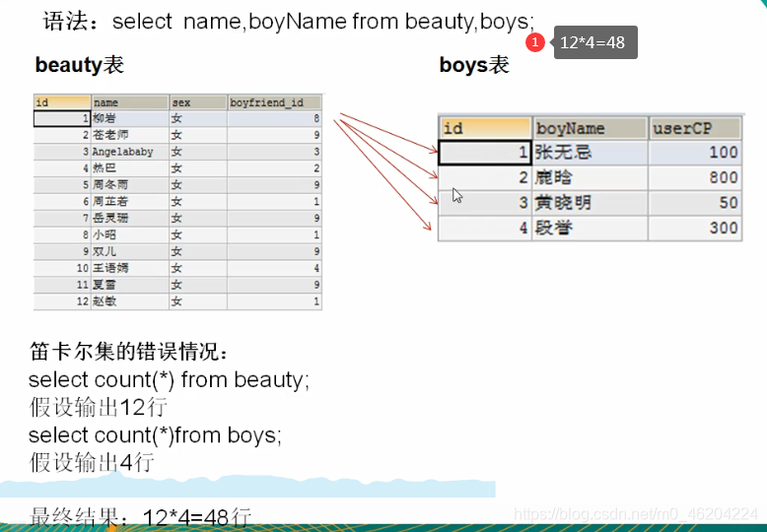767x532 pixels.
Task: Select the name cell '小昭'
Action: (x=129, y=234)
